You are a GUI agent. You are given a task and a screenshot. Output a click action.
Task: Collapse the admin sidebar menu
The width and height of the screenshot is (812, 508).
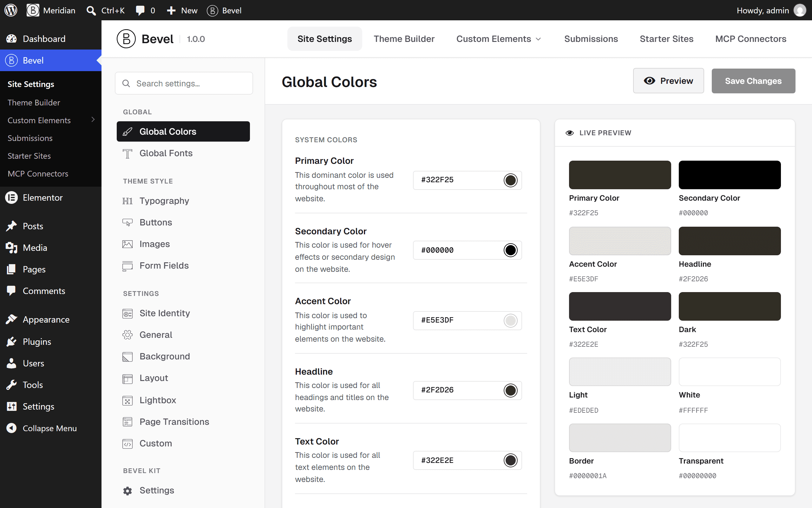pyautogui.click(x=51, y=428)
